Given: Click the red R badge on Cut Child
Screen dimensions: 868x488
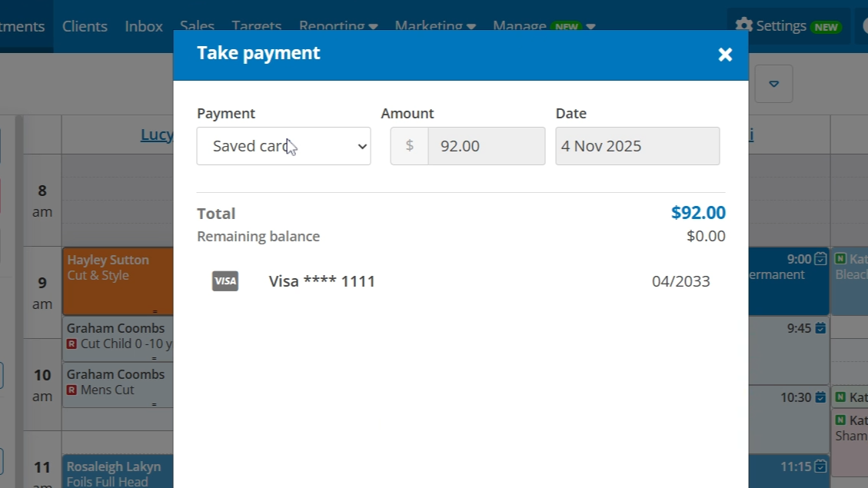Looking at the screenshot, I should click(x=72, y=344).
